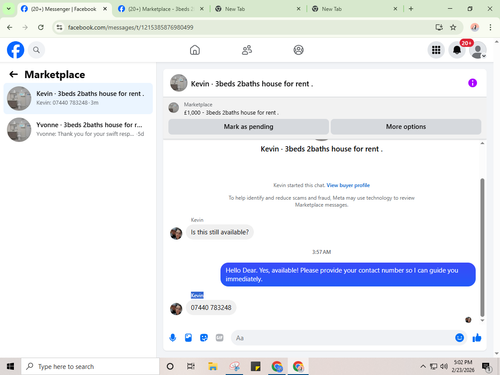This screenshot has height=375, width=500.
Task: Click the listing thumbnail in Marketplace banner
Action: pos(174,108)
